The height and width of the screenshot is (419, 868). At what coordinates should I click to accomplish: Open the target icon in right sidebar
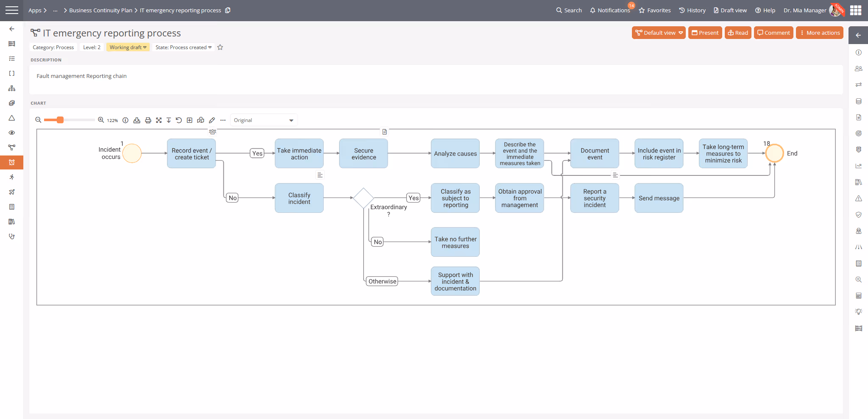[x=859, y=133]
